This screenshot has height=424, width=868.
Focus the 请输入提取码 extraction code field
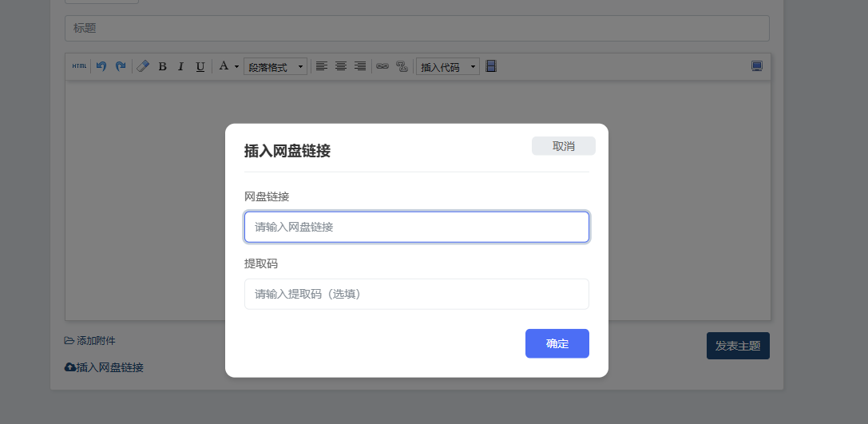[x=416, y=294]
